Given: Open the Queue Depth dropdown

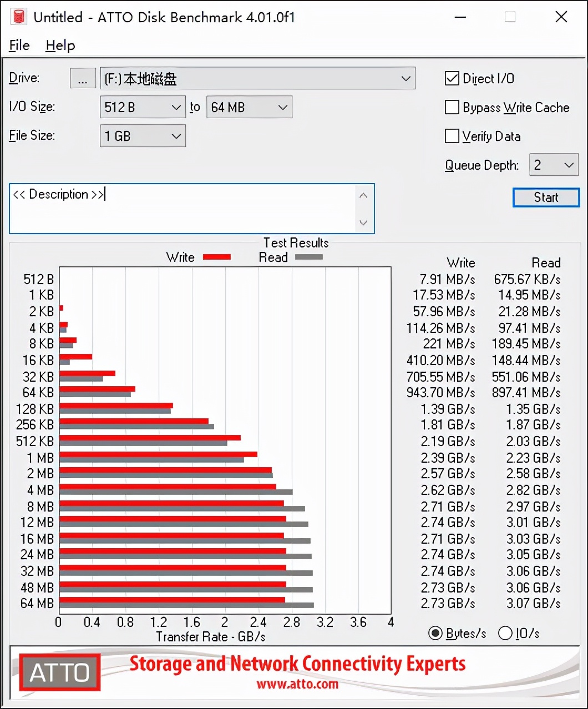Looking at the screenshot, I should pos(554,165).
